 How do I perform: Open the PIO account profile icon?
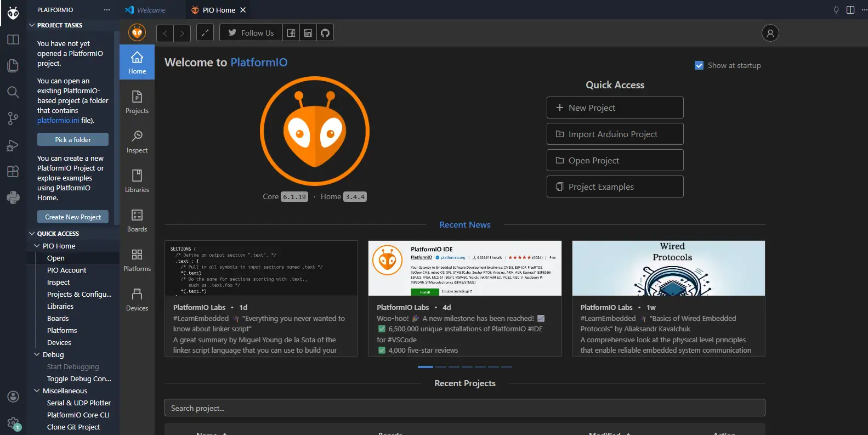(770, 33)
